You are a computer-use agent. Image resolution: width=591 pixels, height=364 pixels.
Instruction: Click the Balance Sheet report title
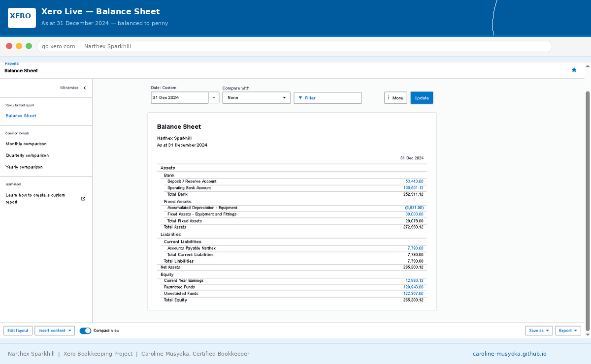pyautogui.click(x=179, y=127)
